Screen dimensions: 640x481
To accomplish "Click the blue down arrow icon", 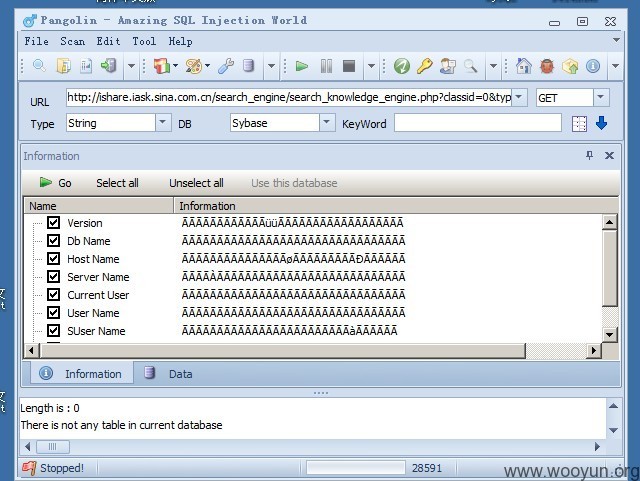I will pyautogui.click(x=601, y=123).
